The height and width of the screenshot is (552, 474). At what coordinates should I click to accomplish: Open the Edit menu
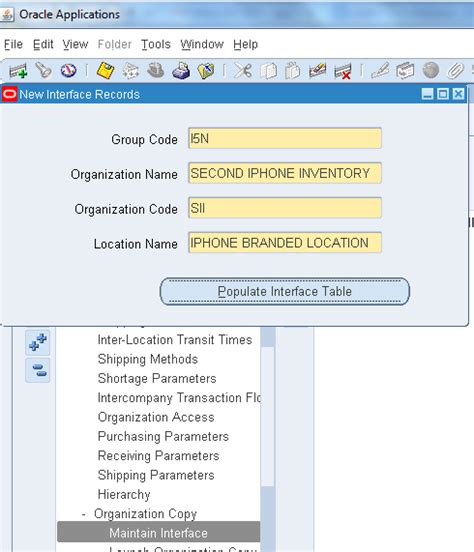[43, 44]
